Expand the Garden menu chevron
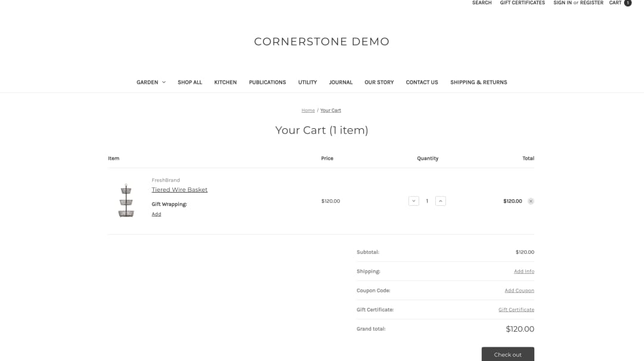This screenshot has width=644, height=361. click(x=163, y=82)
